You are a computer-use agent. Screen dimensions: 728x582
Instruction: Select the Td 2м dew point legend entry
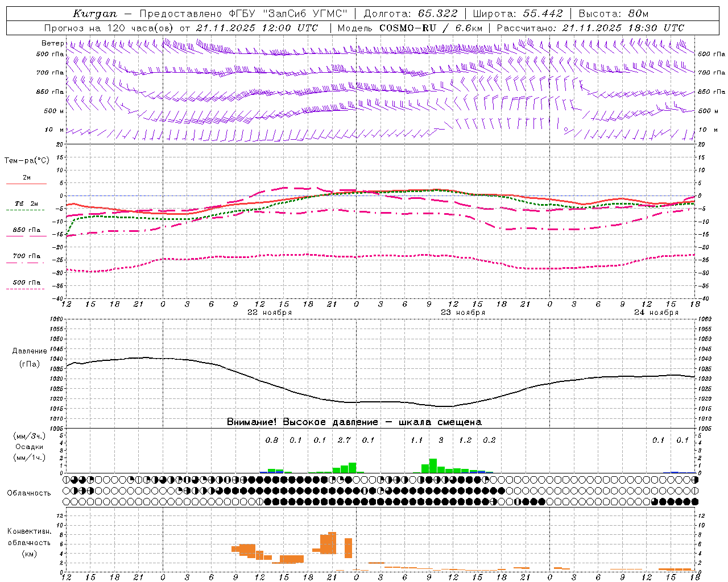tap(26, 203)
